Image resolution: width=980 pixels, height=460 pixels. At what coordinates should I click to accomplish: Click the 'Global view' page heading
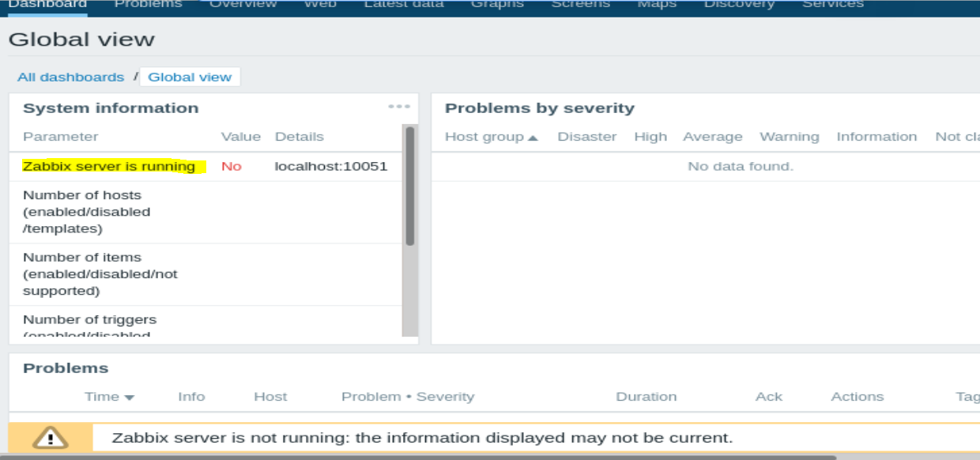pos(82,39)
